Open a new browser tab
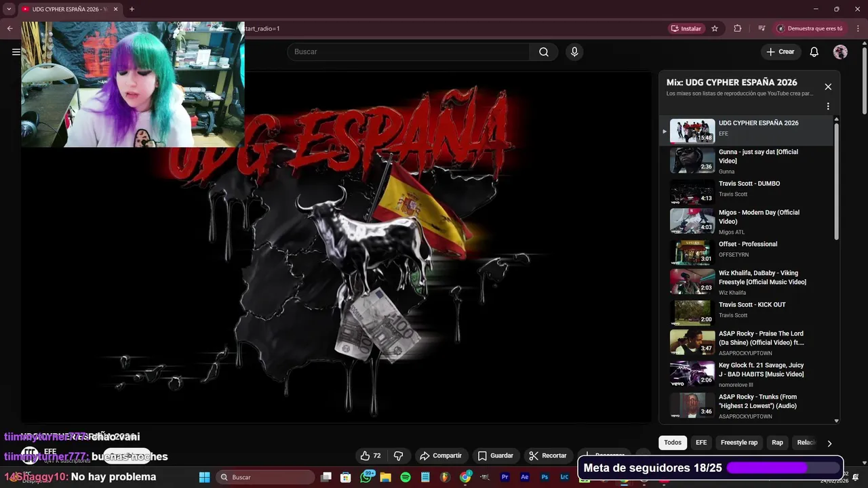 [132, 9]
